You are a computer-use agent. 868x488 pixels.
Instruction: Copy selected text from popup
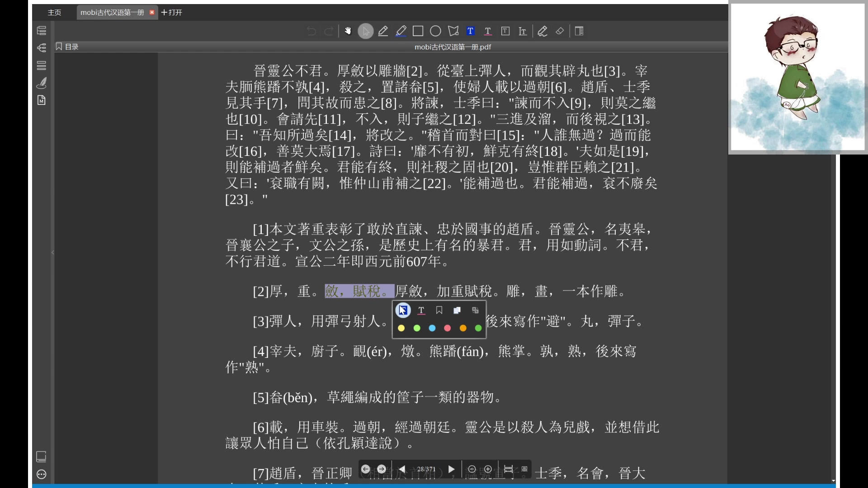point(457,310)
